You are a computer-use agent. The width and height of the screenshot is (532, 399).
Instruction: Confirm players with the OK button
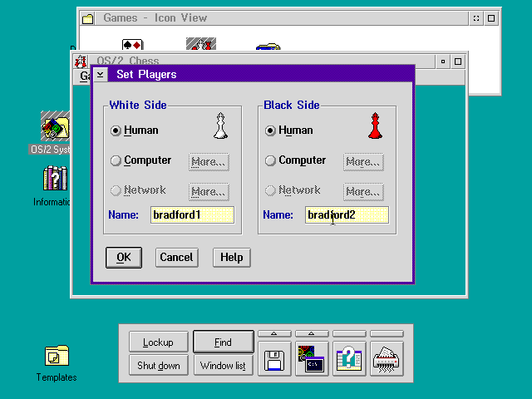[124, 258]
